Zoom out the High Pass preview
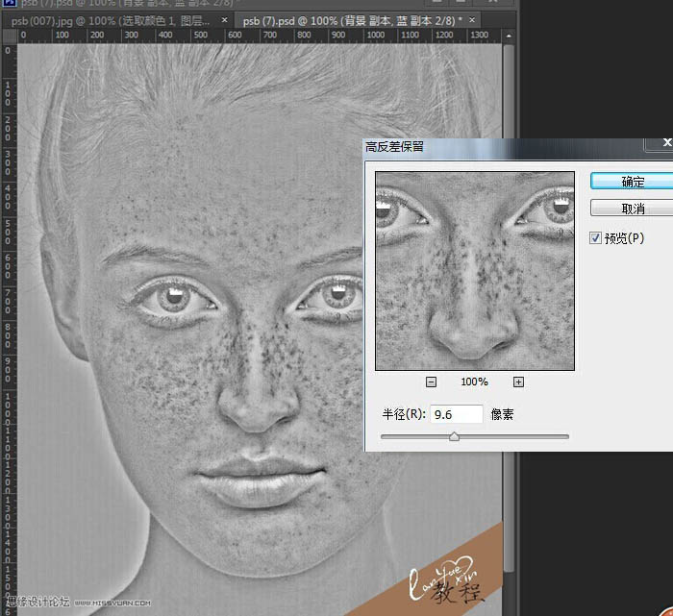 [x=431, y=382]
